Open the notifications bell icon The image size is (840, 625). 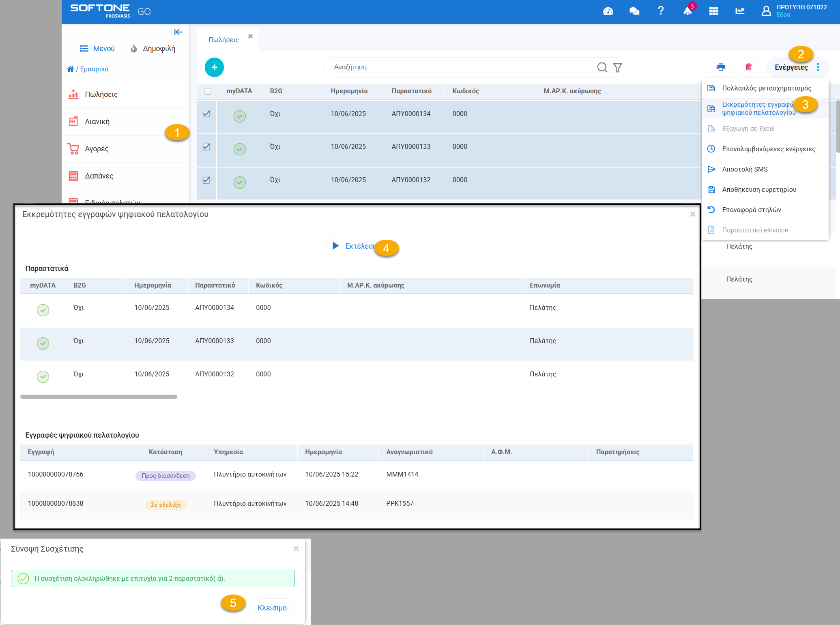(x=687, y=11)
